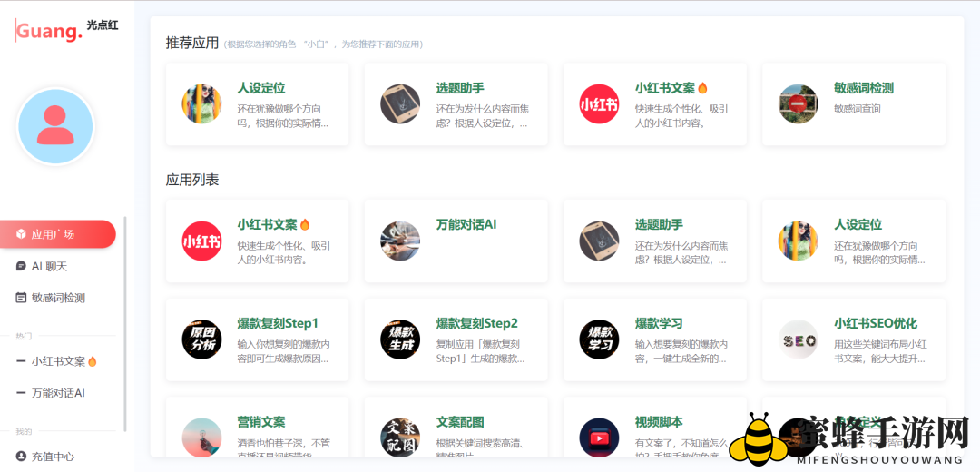Open 小红书文案 title in 应用列表
The width and height of the screenshot is (980, 472).
(x=267, y=224)
